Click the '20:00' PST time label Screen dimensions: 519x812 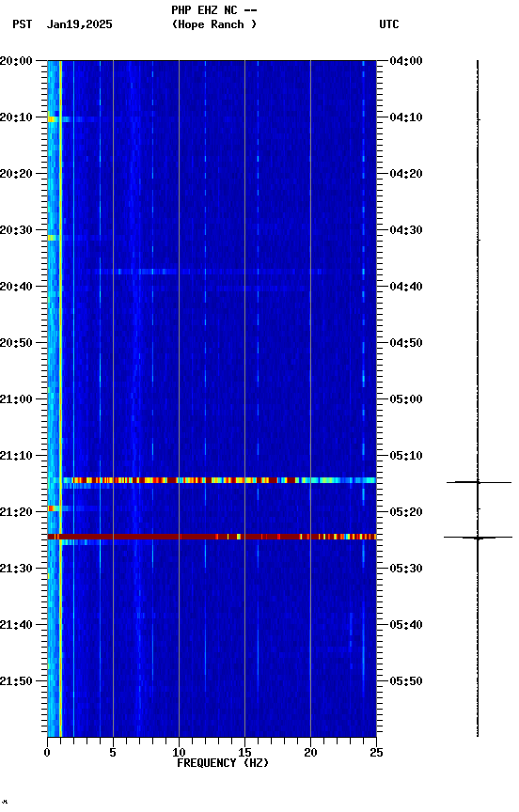point(16,61)
